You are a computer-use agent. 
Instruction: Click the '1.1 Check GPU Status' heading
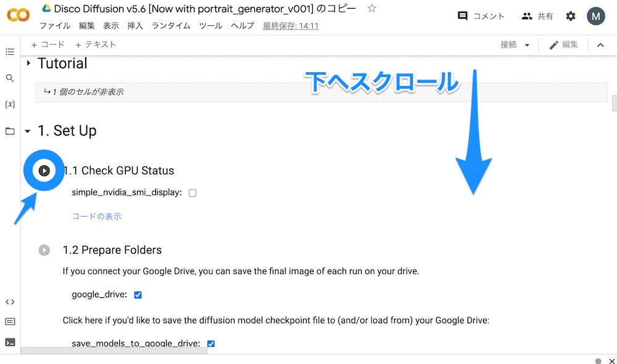(118, 171)
